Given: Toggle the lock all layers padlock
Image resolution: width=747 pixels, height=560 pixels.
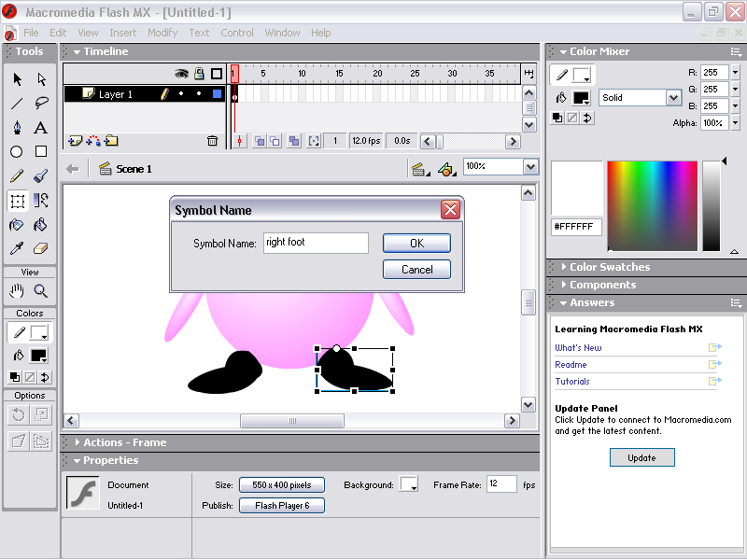Looking at the screenshot, I should (199, 74).
